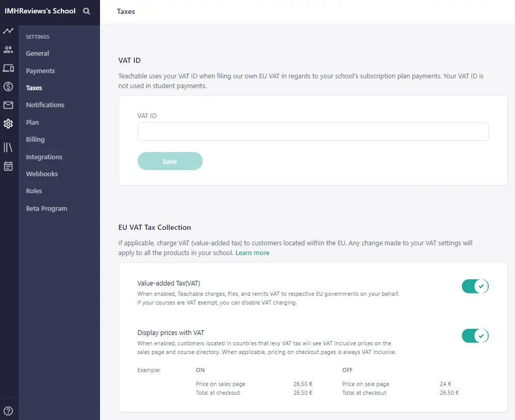The height and width of the screenshot is (420, 515).
Task: Open the library books icon
Action: click(8, 147)
